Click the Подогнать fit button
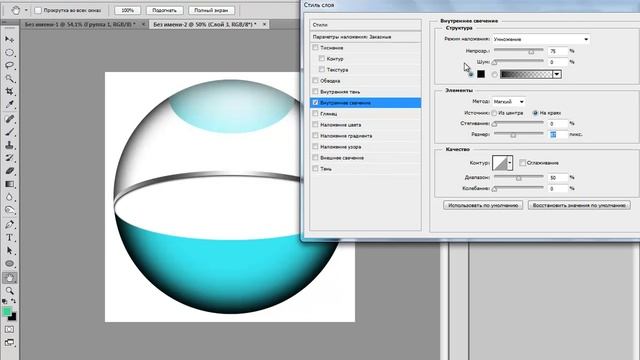Screen dimensions: 640x360 point(164,10)
